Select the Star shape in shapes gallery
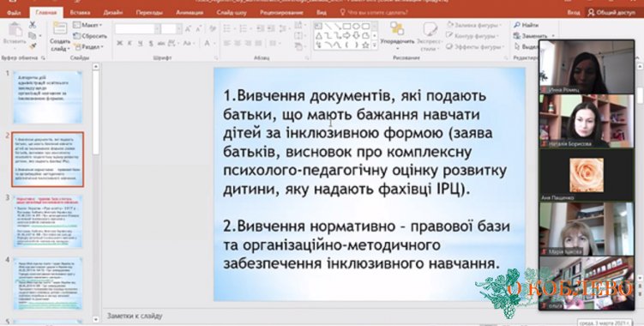This screenshot has width=644, height=326. click(x=365, y=45)
